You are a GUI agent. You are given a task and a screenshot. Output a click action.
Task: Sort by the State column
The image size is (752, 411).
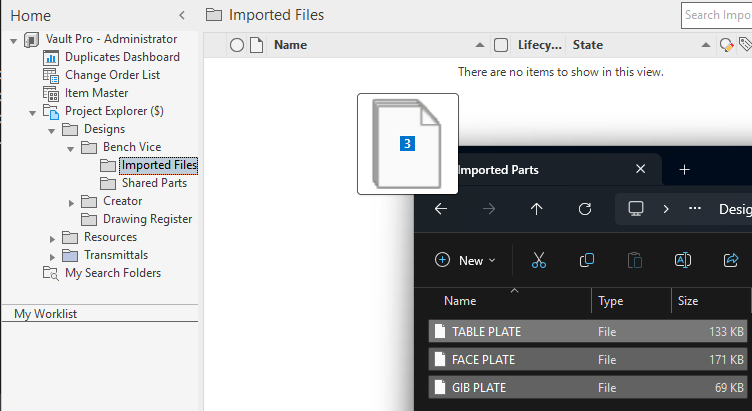[x=588, y=45]
